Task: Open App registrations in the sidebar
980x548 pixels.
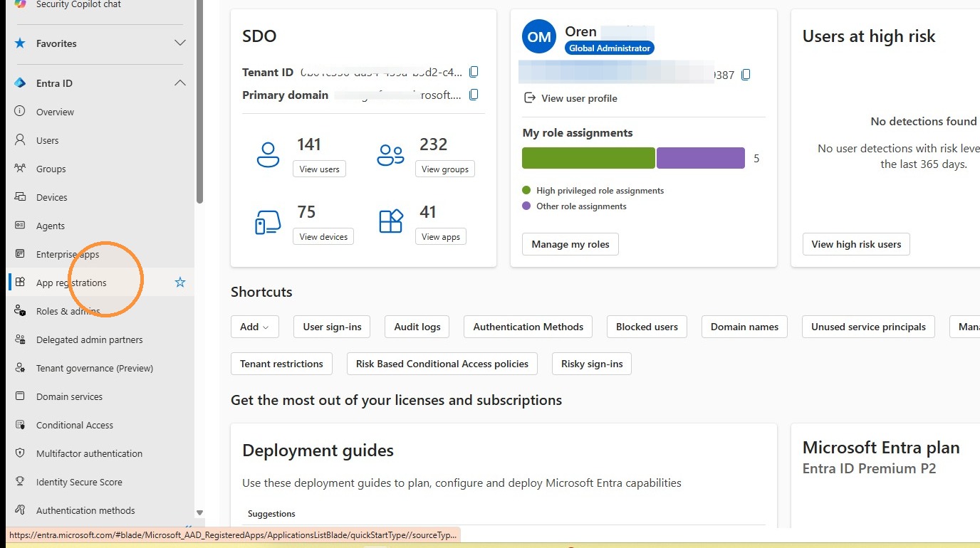Action: click(x=71, y=283)
